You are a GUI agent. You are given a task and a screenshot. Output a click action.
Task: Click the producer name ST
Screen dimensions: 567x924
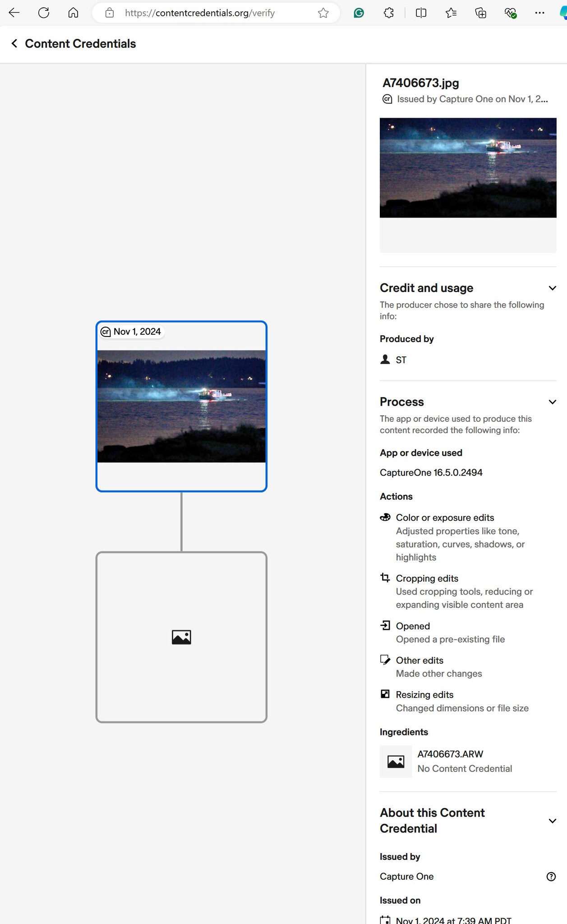pyautogui.click(x=401, y=360)
